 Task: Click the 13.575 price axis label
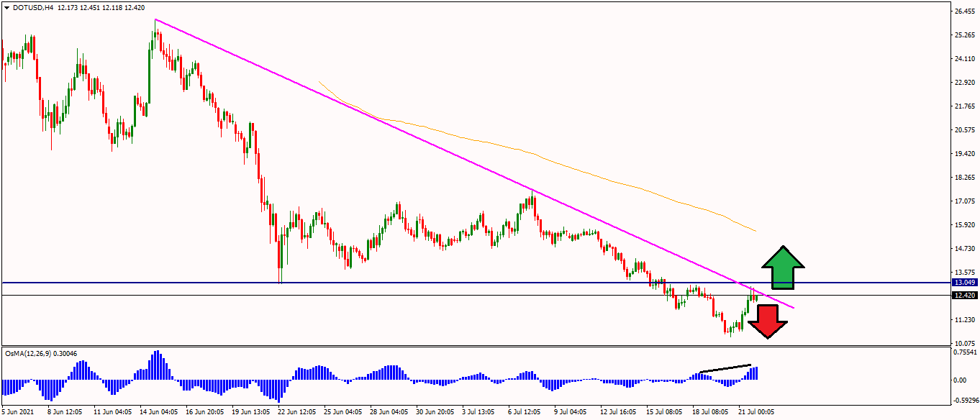(965, 273)
